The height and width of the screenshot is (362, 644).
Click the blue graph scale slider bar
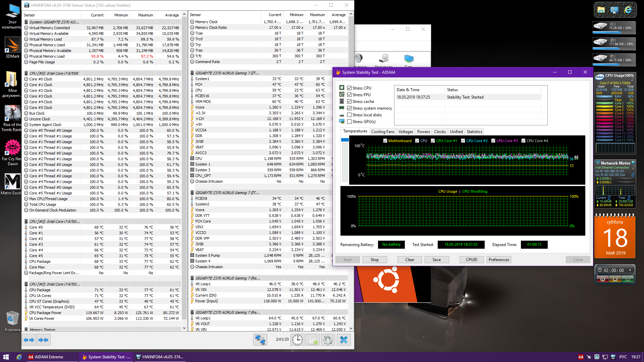tap(345, 140)
